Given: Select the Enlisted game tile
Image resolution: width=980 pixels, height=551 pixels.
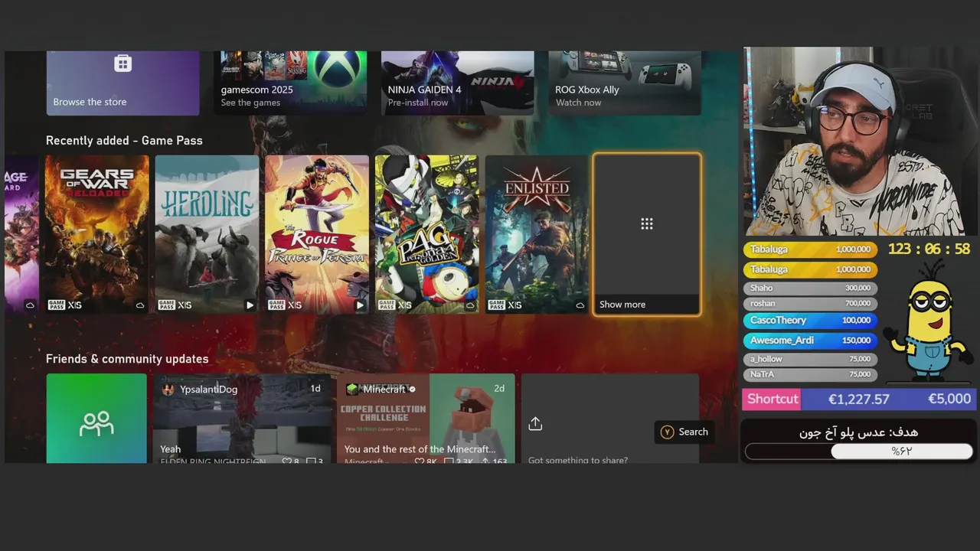Looking at the screenshot, I should pos(537,234).
